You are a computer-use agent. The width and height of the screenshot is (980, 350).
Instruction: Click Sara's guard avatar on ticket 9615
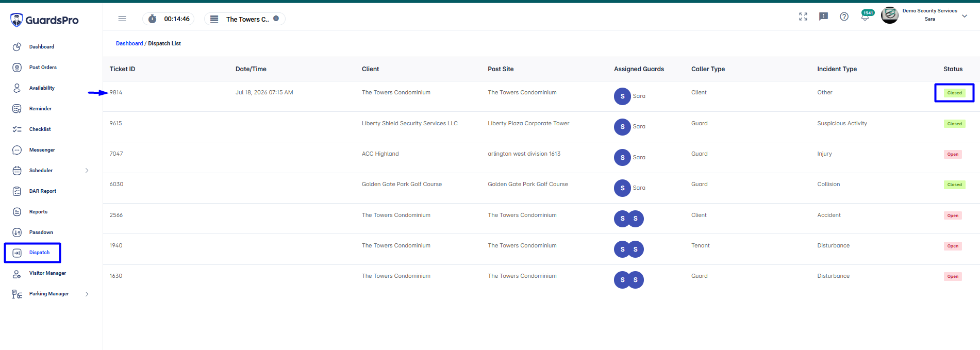click(x=622, y=127)
